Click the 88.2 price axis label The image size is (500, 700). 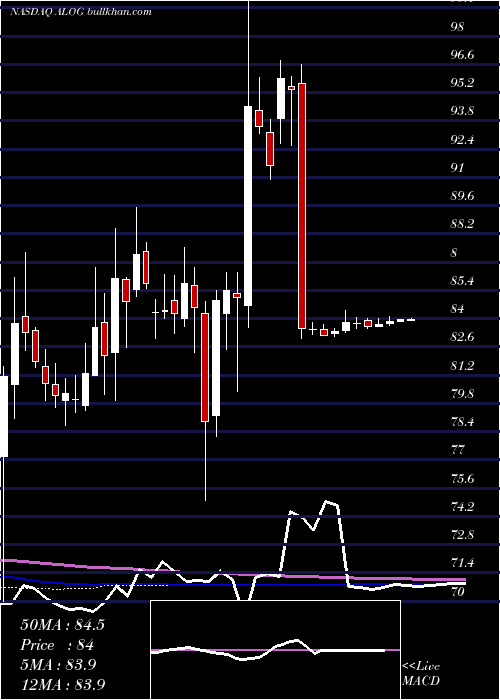coord(462,224)
